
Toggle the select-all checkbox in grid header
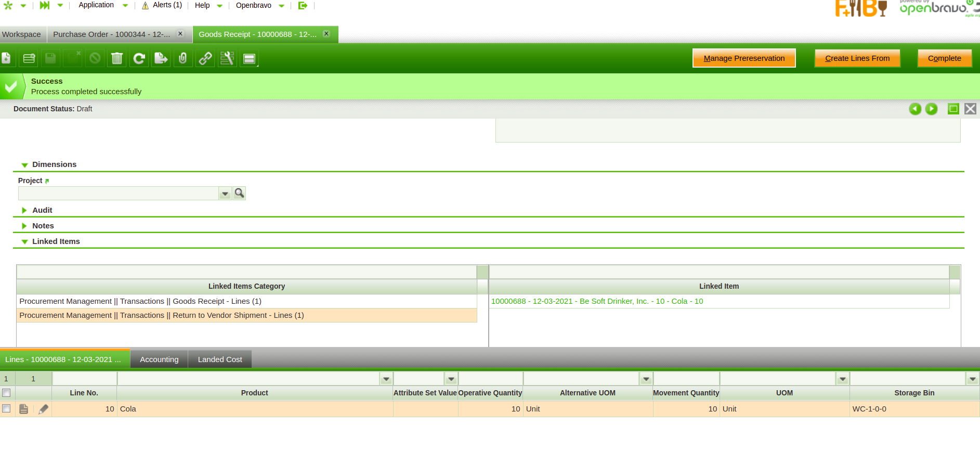(x=6, y=393)
